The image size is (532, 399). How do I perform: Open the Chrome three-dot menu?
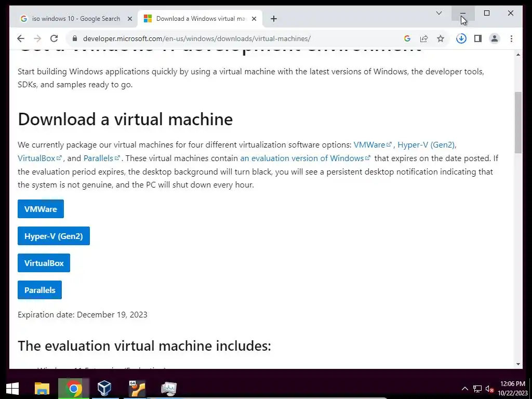coord(511,38)
